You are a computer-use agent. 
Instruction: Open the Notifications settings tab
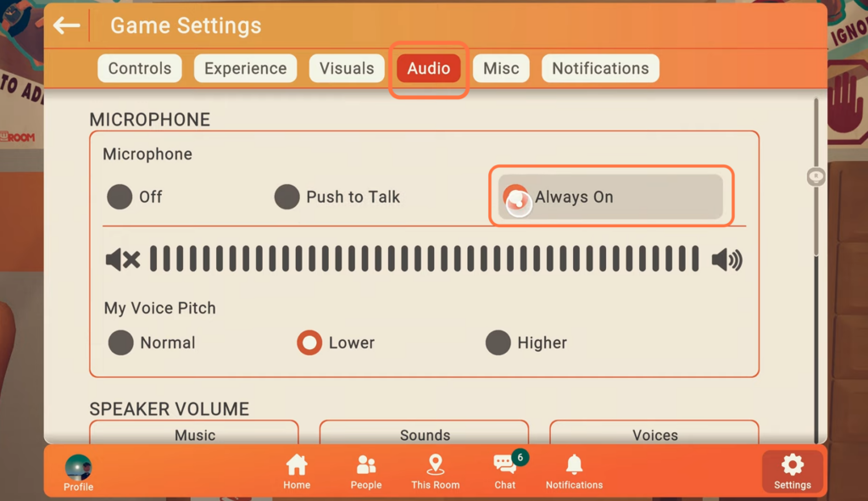coord(600,68)
